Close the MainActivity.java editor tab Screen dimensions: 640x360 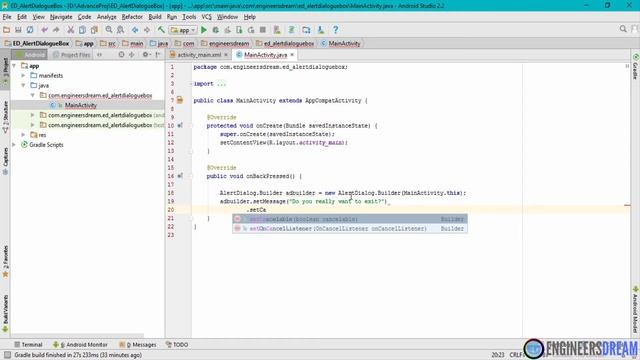tap(292, 55)
